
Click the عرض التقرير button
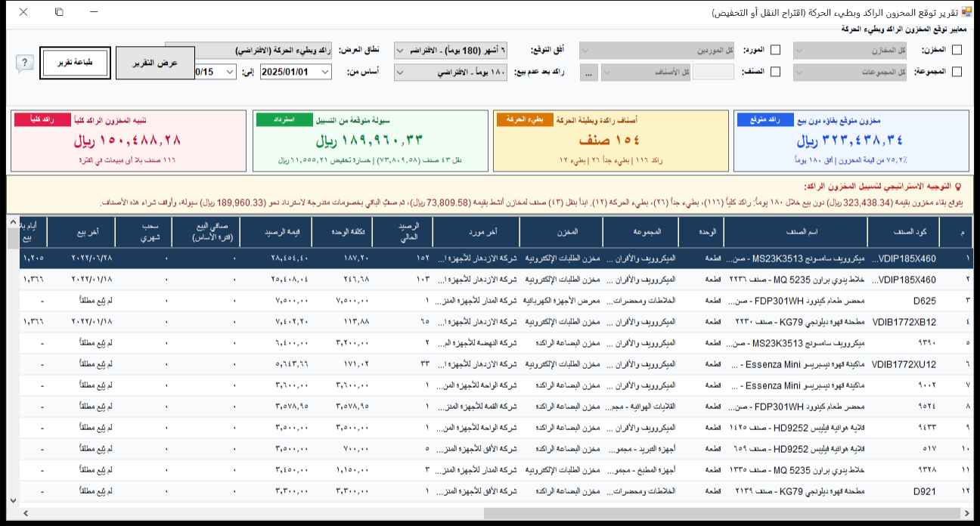coord(155,63)
